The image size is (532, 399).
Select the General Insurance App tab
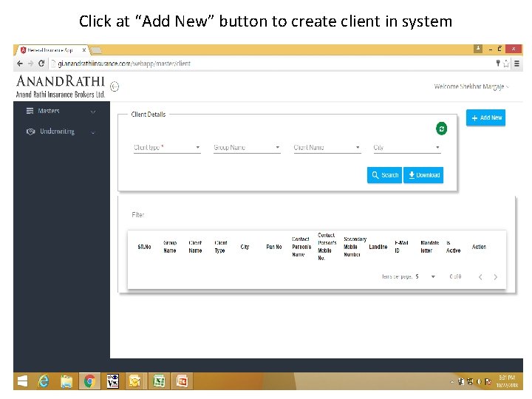click(51, 50)
